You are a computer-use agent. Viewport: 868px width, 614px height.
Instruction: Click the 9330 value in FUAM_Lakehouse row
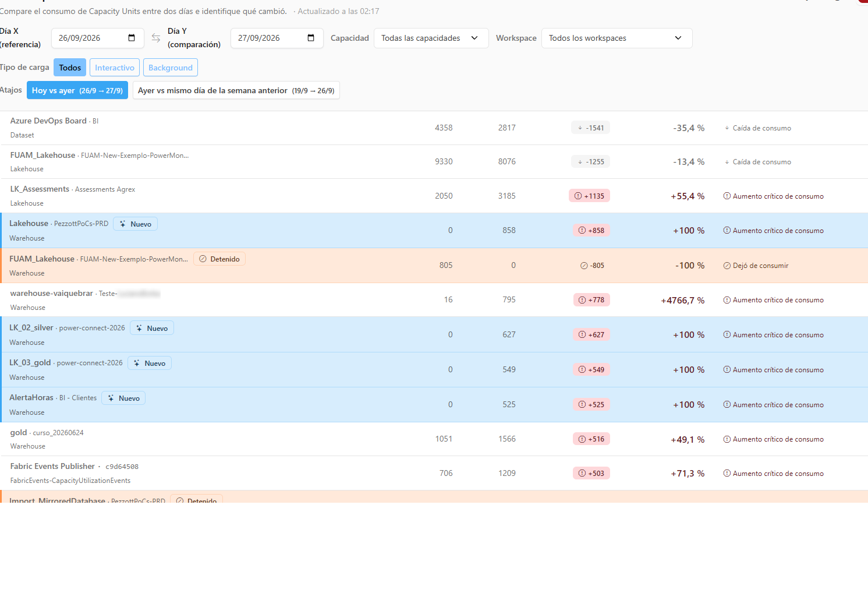pos(444,161)
